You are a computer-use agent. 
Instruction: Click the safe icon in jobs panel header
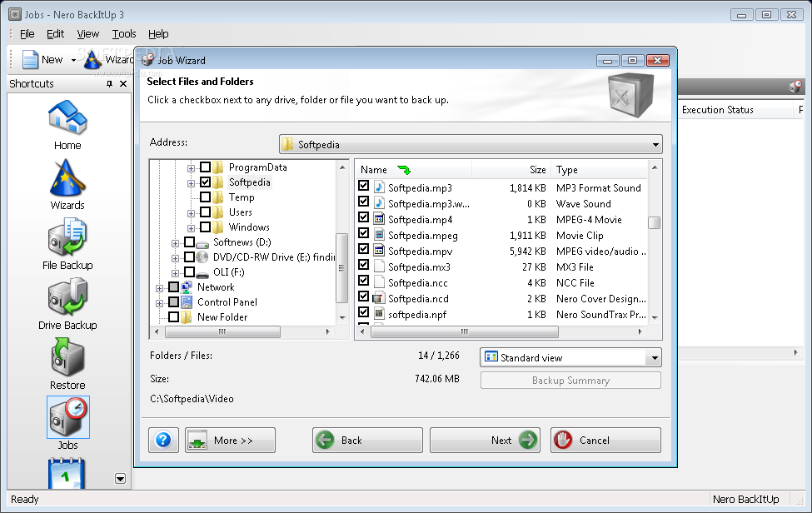(795, 87)
